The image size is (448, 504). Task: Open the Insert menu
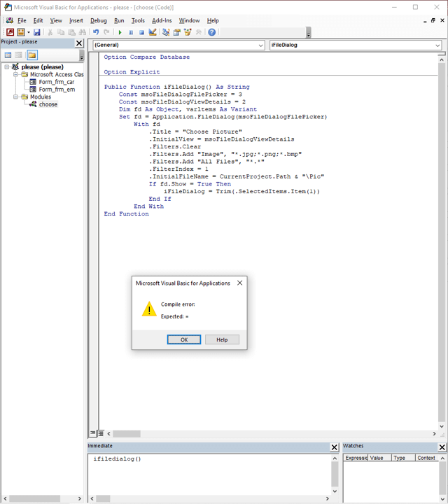[76, 20]
